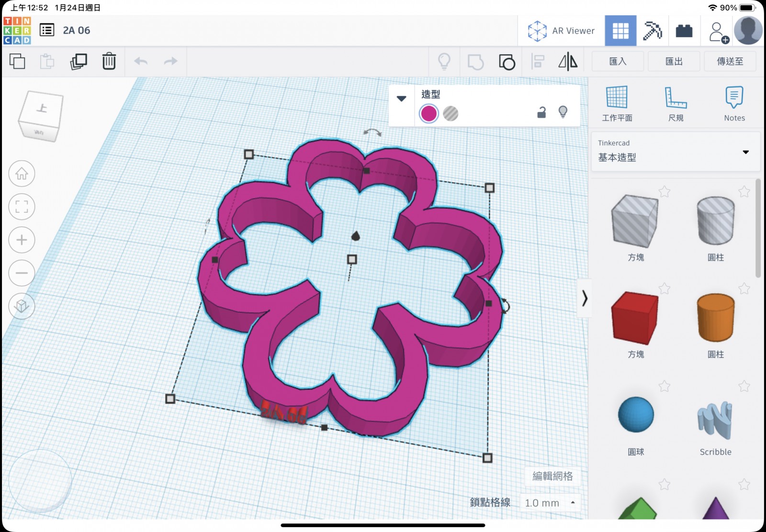Screen dimensions: 766x532
Task: Undo the last action
Action: pos(141,61)
